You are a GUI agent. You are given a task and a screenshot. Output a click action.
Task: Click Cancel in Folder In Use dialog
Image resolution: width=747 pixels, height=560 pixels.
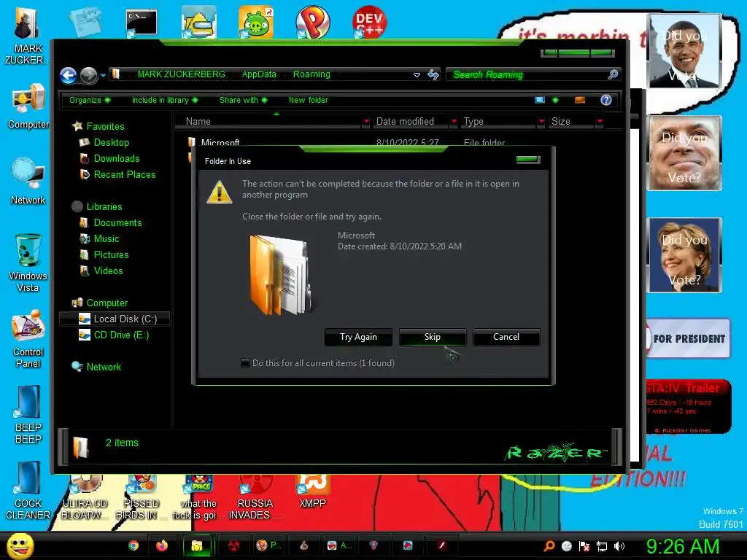click(x=506, y=337)
